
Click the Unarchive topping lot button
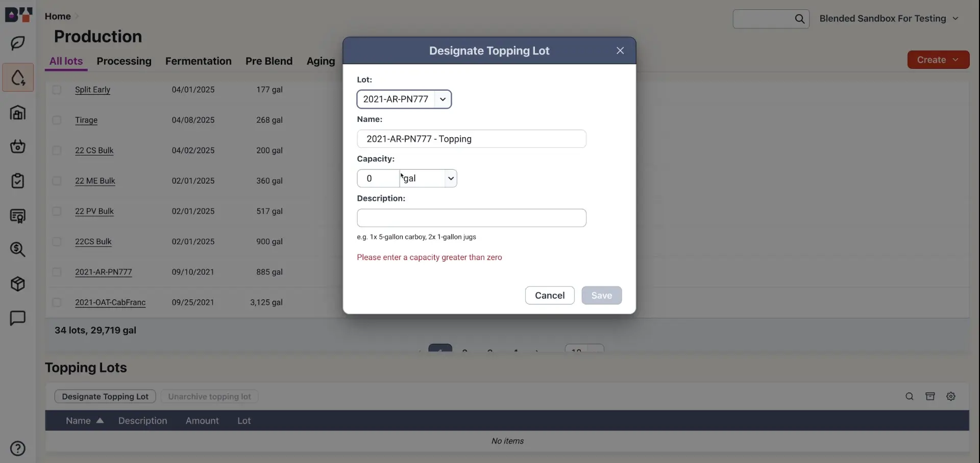(209, 396)
